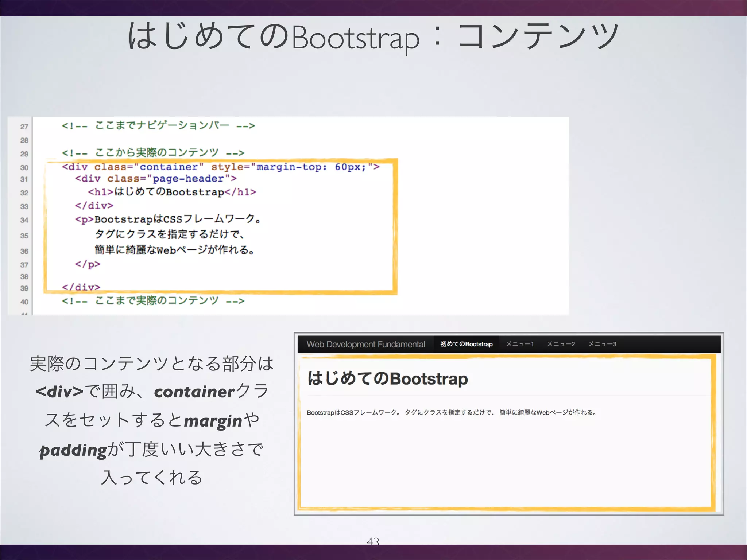
Task: Click the closing </p> tag line
Action: coord(88,264)
